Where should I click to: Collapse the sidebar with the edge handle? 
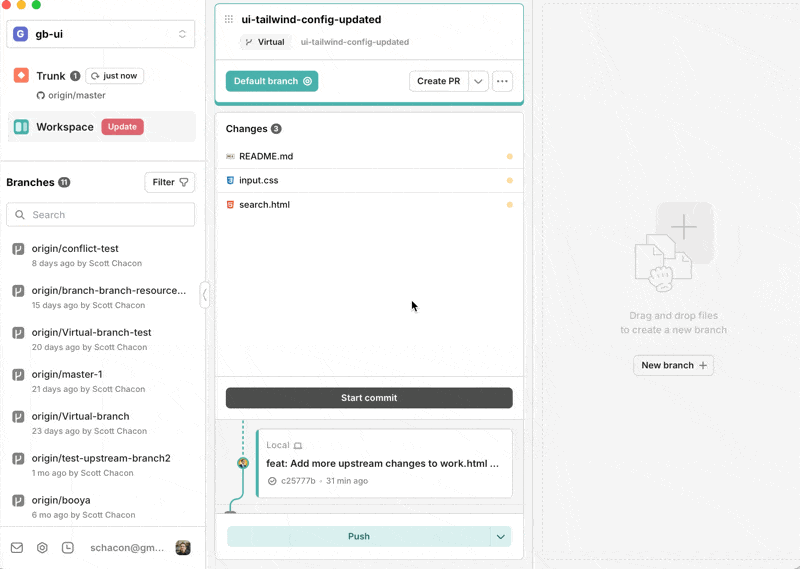pos(205,295)
